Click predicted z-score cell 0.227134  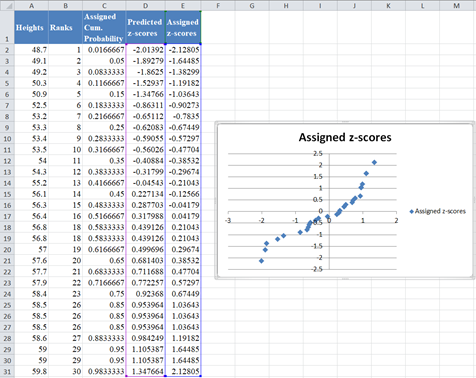tap(145, 194)
